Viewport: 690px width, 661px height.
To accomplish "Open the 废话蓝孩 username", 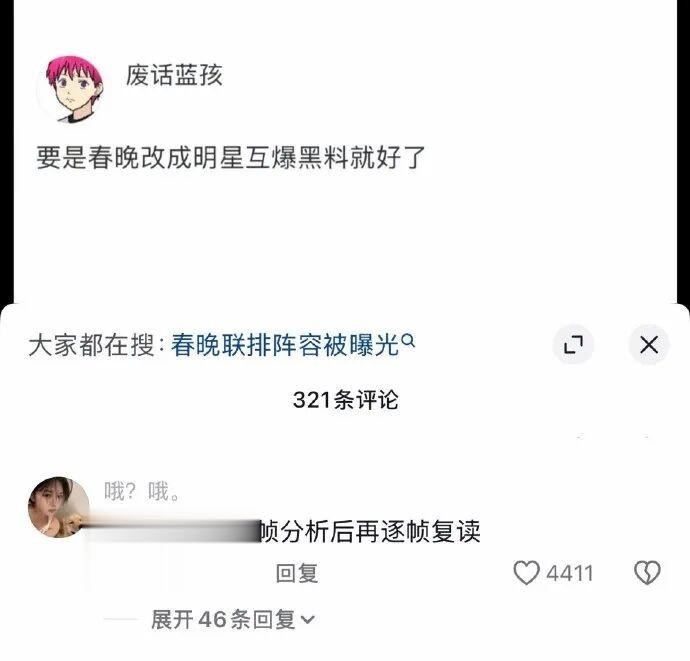I will (x=174, y=75).
